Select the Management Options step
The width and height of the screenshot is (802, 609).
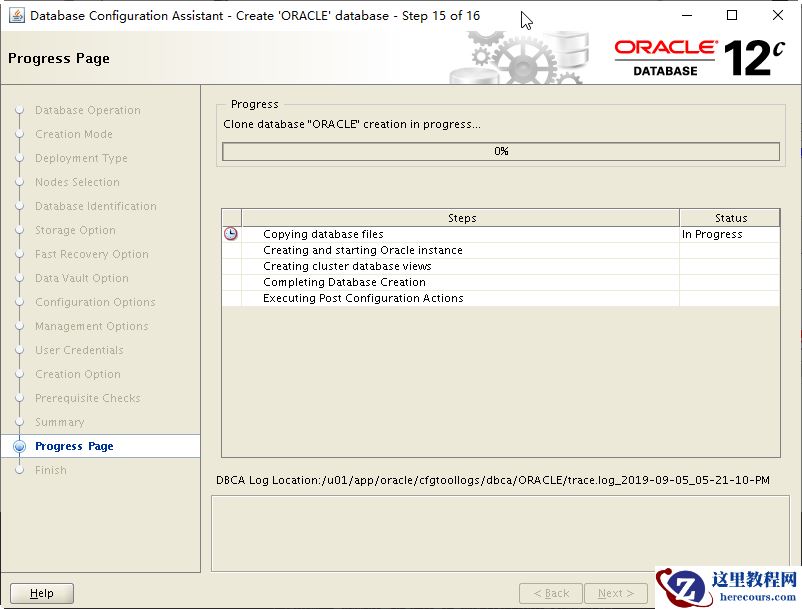click(x=92, y=326)
